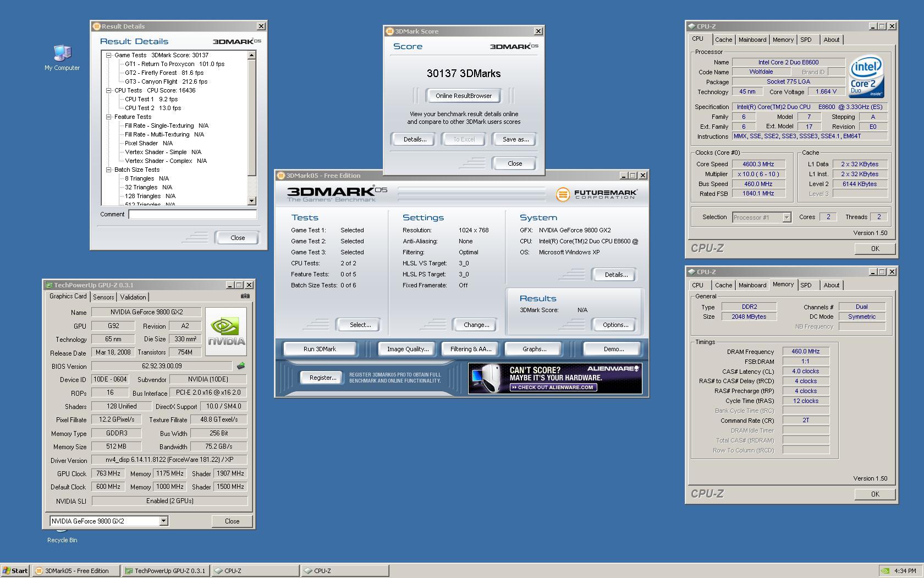Click OK in top CPU-Z window
Viewport: 924px width, 578px height.
[x=875, y=249]
